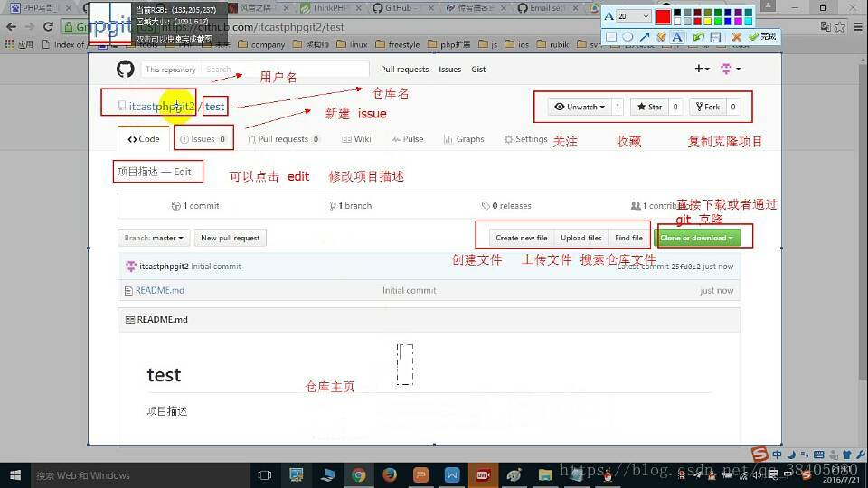This screenshot has width=868, height=488.
Task: Open Gist in top navigation
Action: [x=478, y=70]
